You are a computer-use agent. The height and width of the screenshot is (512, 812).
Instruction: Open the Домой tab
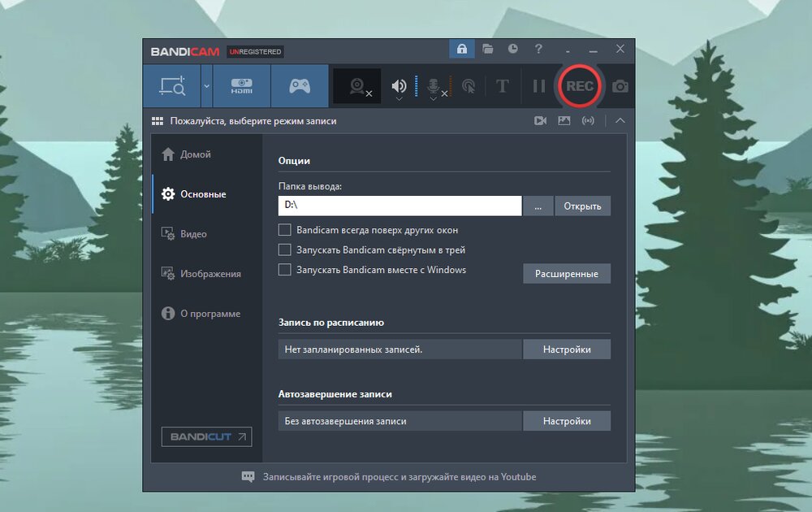coord(206,154)
